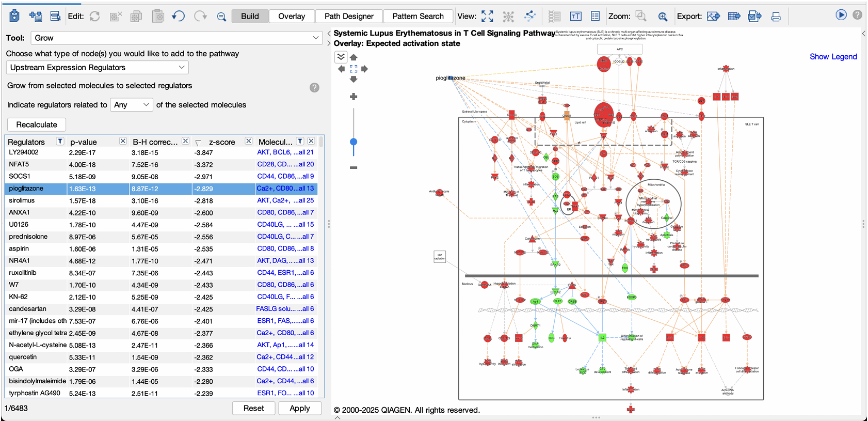
Task: Click the DNA list view icon
Action: 554,17
